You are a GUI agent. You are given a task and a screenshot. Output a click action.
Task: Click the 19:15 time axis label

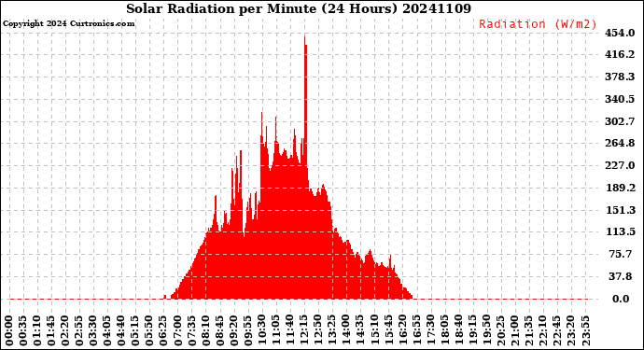(472, 331)
